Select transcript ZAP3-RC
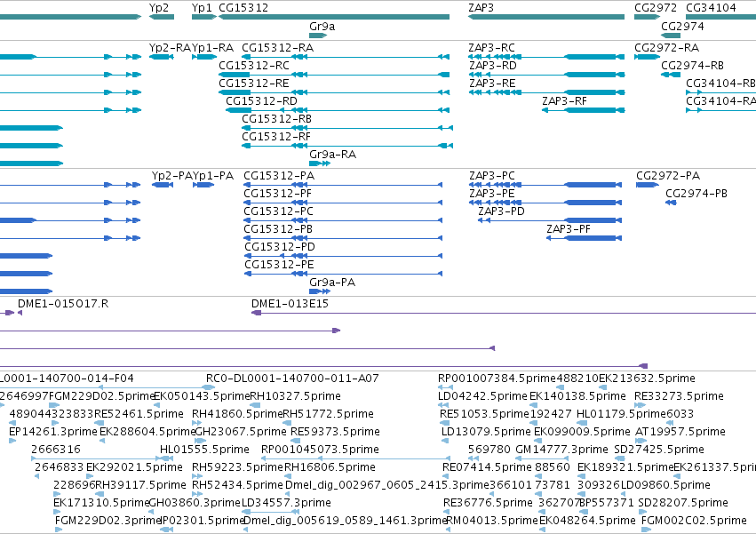This screenshot has width=756, height=534. click(491, 48)
